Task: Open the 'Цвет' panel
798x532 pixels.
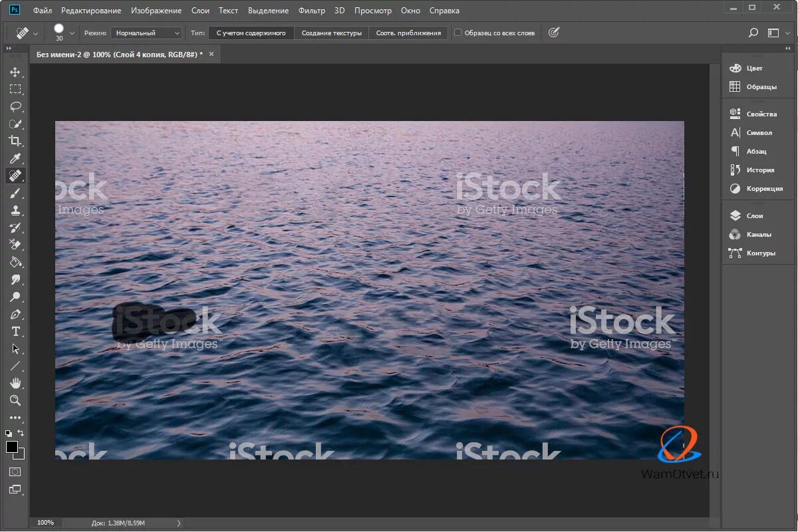Action: point(746,68)
